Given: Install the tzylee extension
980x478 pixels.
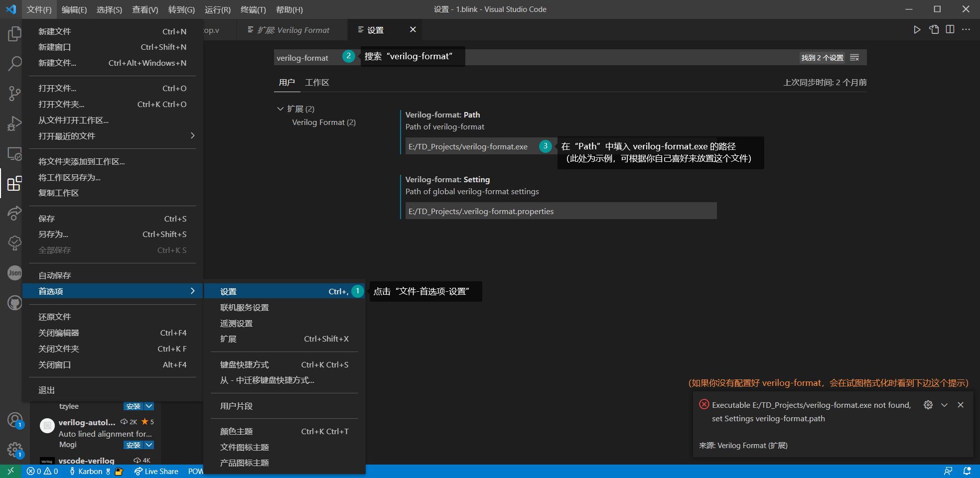Looking at the screenshot, I should 133,406.
